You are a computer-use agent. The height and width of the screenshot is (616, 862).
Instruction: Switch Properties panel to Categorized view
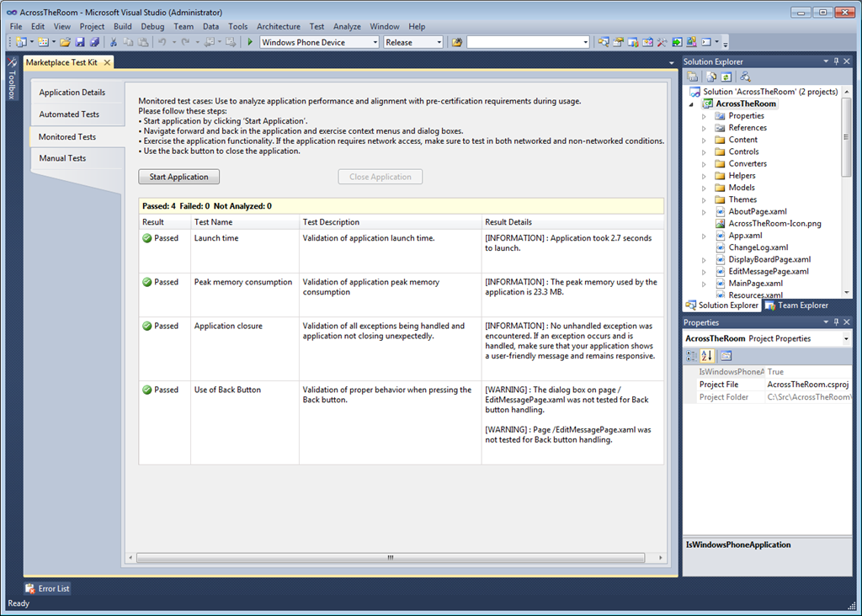coord(692,356)
